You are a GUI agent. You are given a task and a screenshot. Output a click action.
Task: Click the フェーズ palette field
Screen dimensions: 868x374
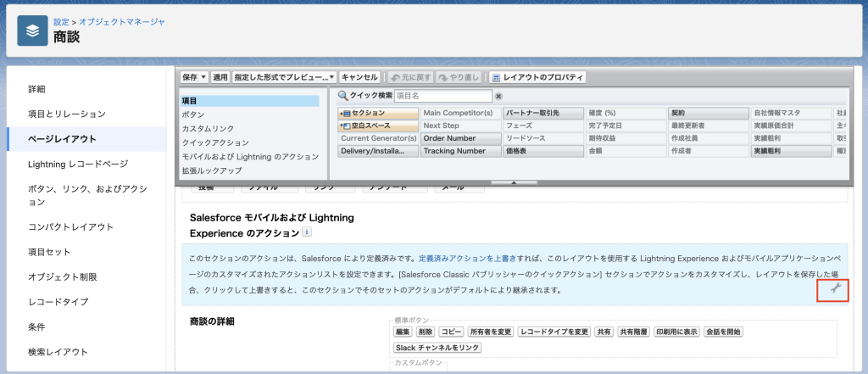click(x=543, y=126)
